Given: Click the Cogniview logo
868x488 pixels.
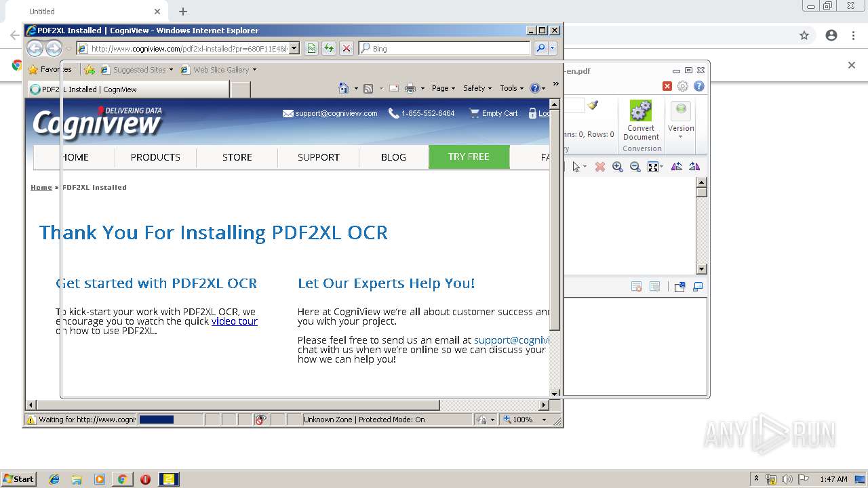Looking at the screenshot, I should (98, 122).
